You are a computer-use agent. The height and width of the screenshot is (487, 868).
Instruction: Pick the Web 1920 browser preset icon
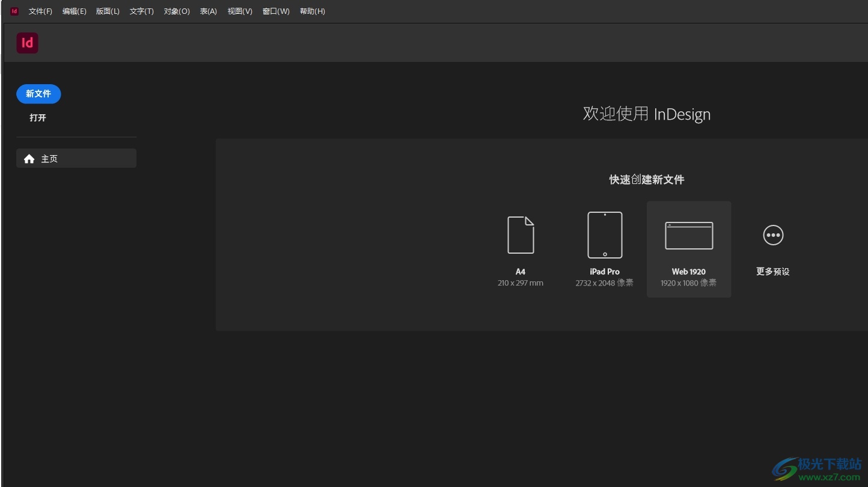[689, 236]
